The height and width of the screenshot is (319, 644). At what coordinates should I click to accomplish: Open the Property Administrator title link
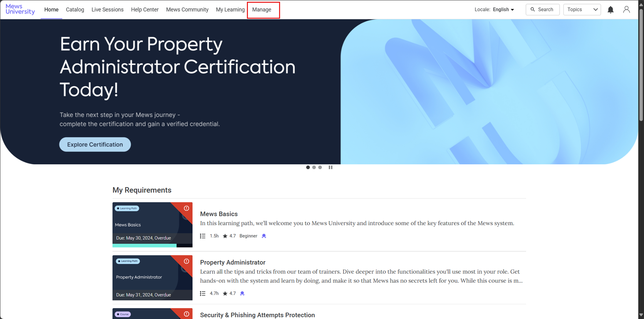coord(233,263)
